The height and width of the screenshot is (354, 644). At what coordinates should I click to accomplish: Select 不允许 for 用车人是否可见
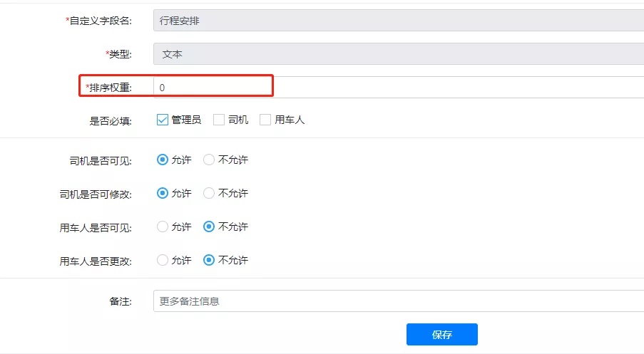(x=209, y=227)
